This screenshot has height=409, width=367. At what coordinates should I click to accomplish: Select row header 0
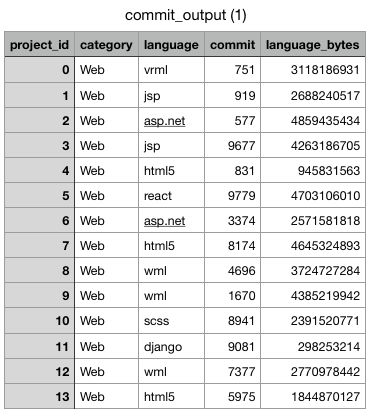tap(39, 70)
